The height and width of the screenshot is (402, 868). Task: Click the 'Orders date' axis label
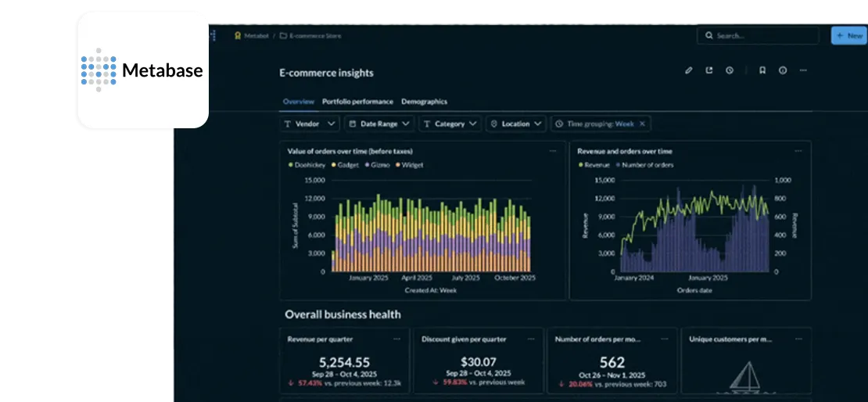[x=694, y=290]
